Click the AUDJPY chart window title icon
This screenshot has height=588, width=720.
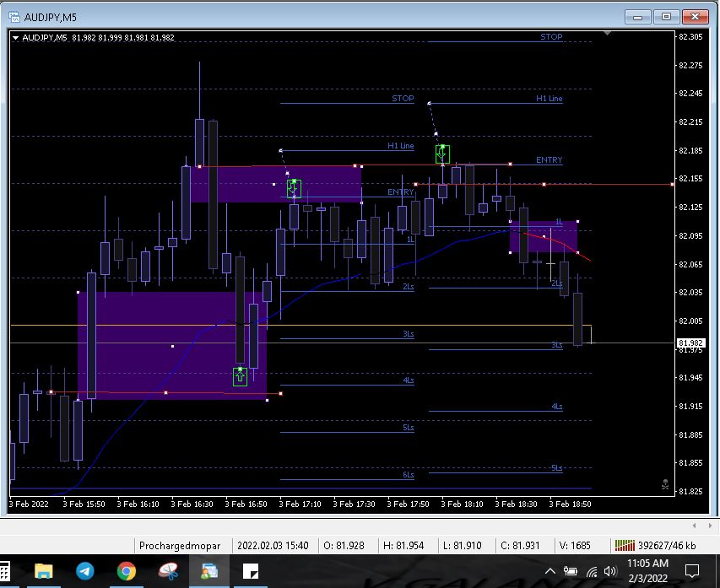pyautogui.click(x=17, y=16)
